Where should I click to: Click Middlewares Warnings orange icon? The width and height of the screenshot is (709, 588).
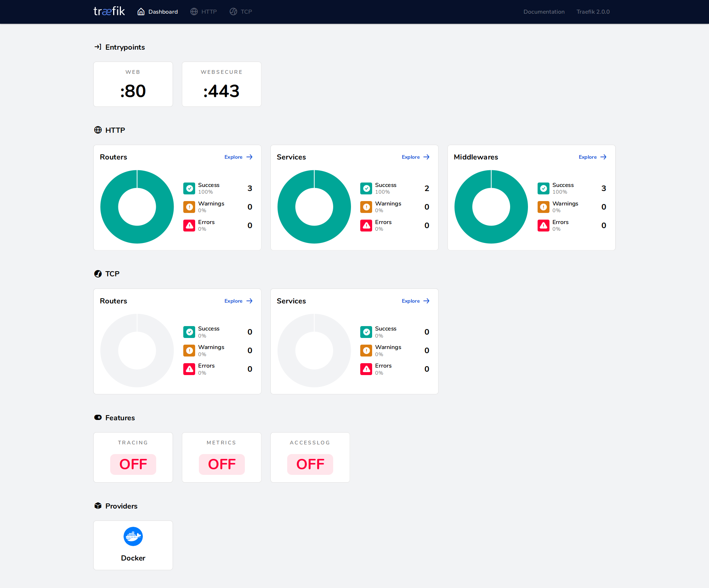point(544,207)
